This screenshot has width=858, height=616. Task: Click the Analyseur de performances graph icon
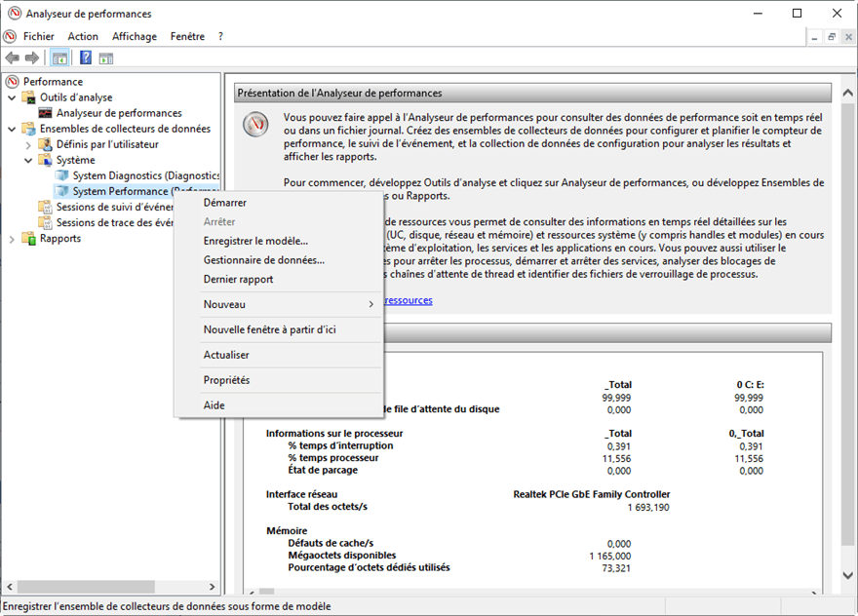[x=46, y=113]
